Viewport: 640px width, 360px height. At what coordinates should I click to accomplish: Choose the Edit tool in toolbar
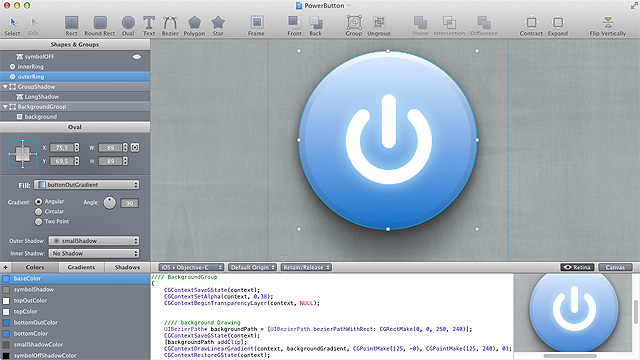pyautogui.click(x=33, y=26)
